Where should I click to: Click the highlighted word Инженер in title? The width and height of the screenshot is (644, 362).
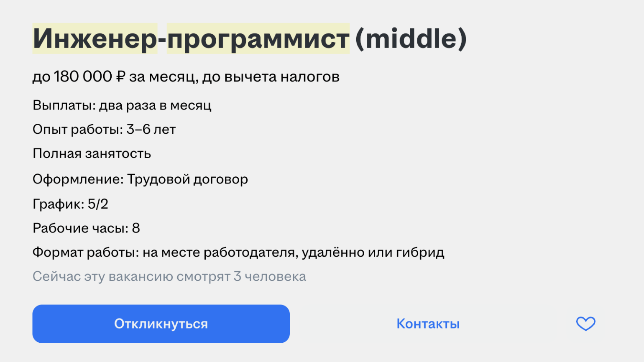[x=95, y=39]
